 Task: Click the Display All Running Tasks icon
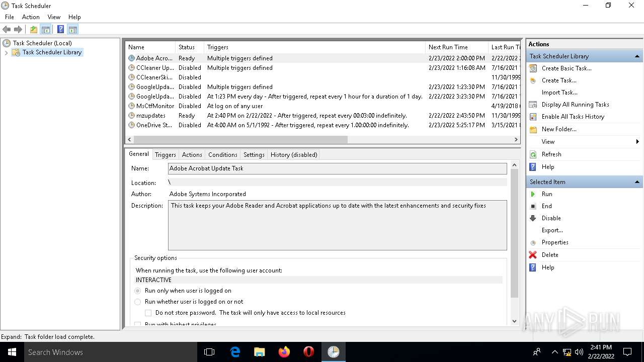pos(533,105)
